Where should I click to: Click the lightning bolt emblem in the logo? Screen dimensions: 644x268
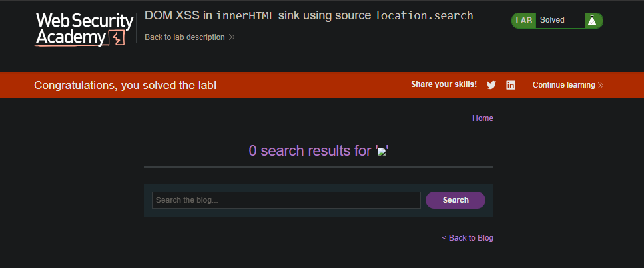point(117,37)
